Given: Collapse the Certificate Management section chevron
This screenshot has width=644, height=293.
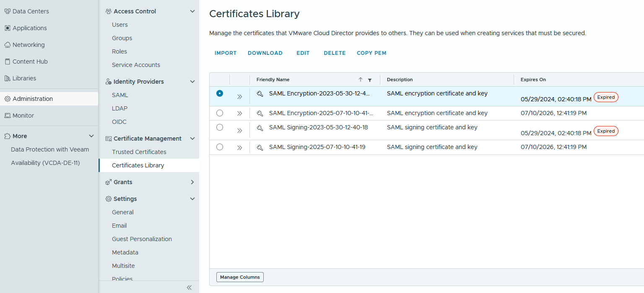Looking at the screenshot, I should coord(192,139).
